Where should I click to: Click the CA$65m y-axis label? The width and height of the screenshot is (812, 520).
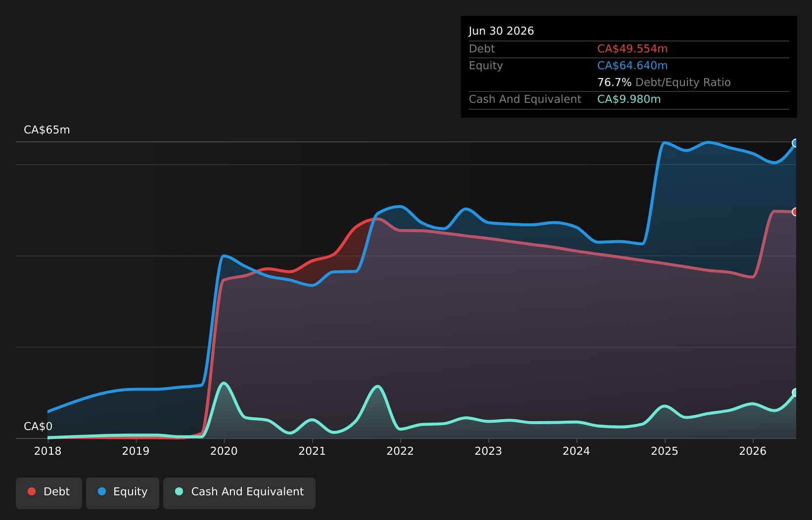click(47, 130)
